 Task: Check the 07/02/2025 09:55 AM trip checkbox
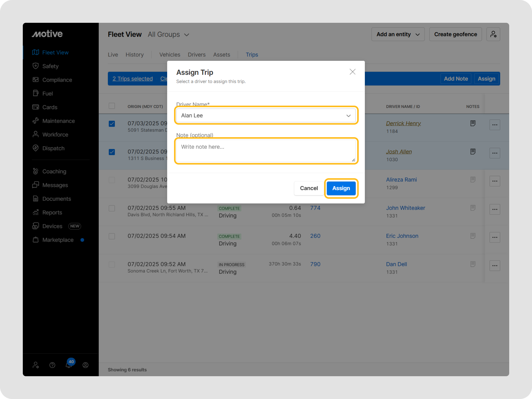112,208
